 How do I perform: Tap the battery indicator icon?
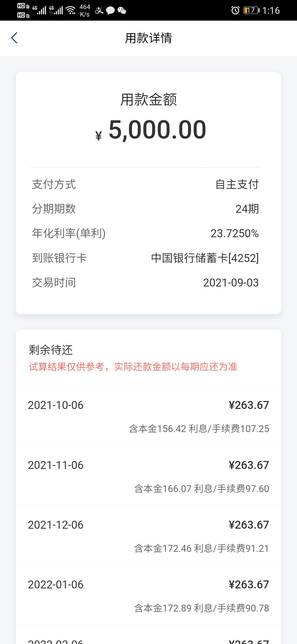(251, 10)
